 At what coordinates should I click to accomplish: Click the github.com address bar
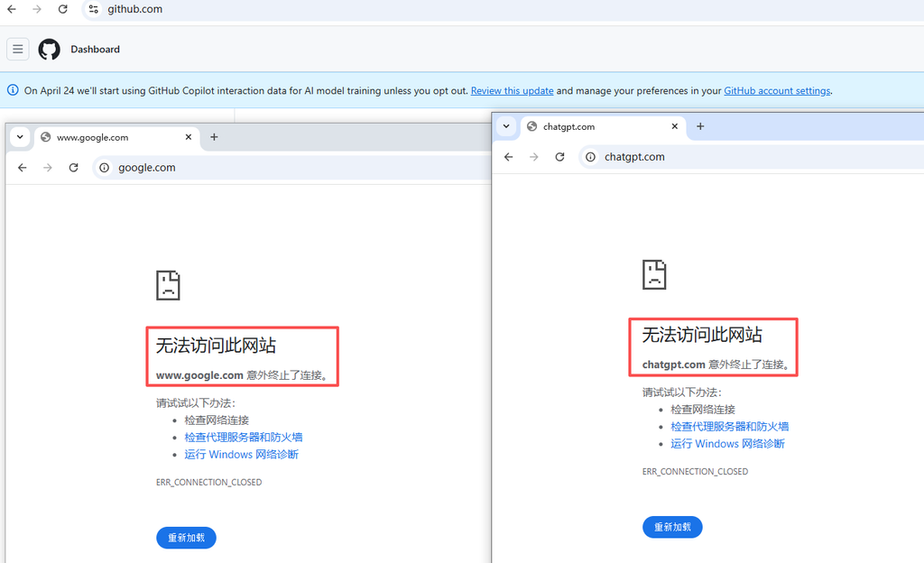tap(503, 9)
